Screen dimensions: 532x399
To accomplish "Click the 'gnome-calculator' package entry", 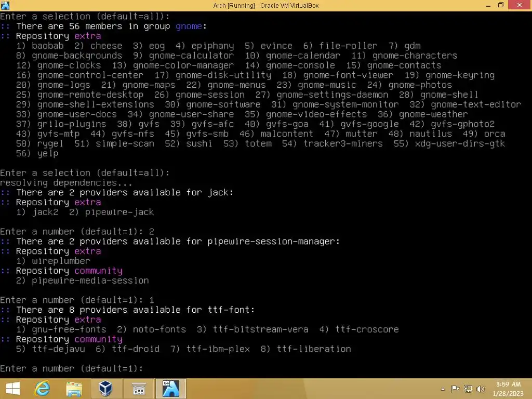I will (x=191, y=56).
